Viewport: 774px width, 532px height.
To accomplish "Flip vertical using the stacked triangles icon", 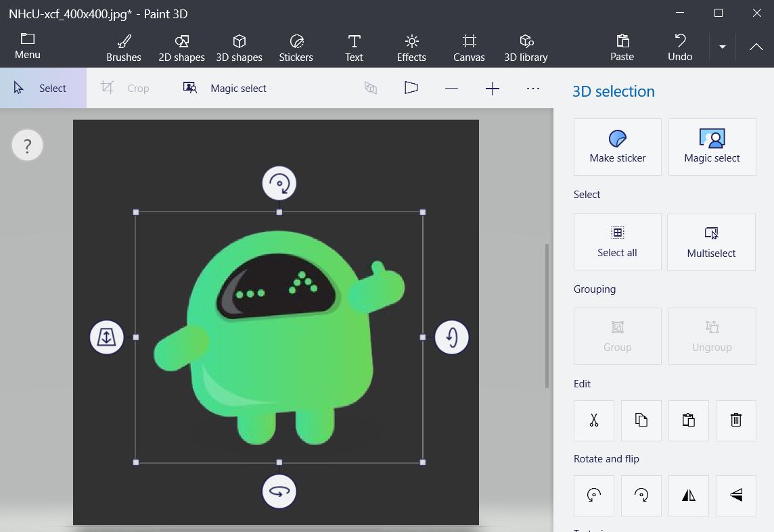I will [736, 495].
